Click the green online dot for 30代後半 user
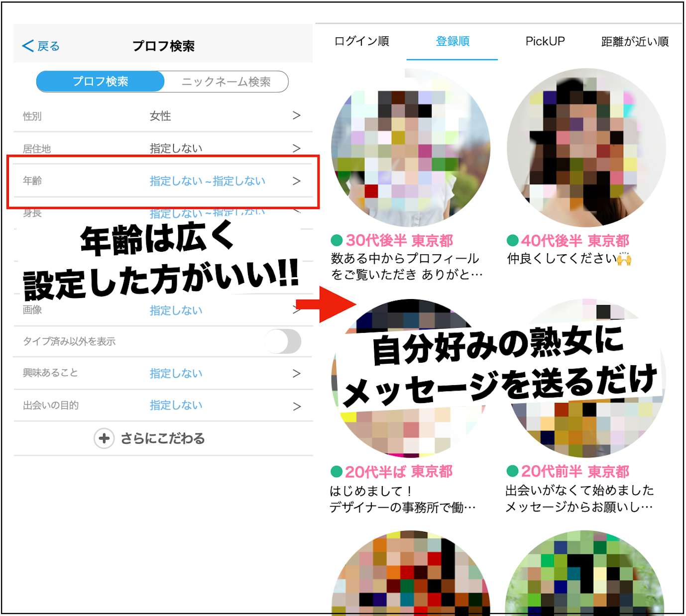This screenshot has width=686, height=616. click(337, 241)
